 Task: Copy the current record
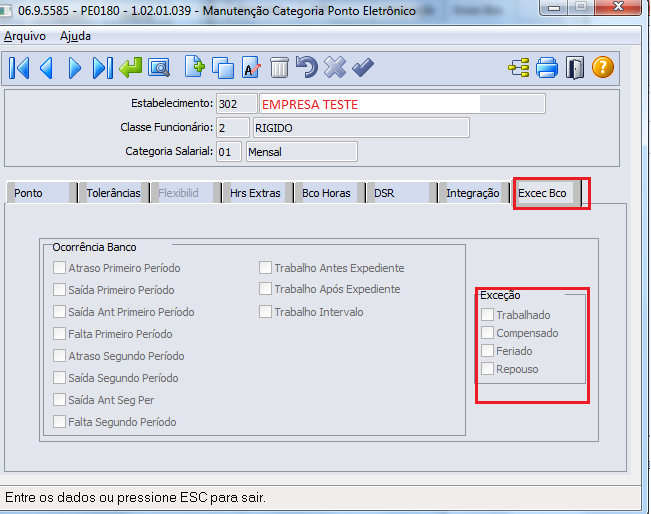pyautogui.click(x=223, y=68)
